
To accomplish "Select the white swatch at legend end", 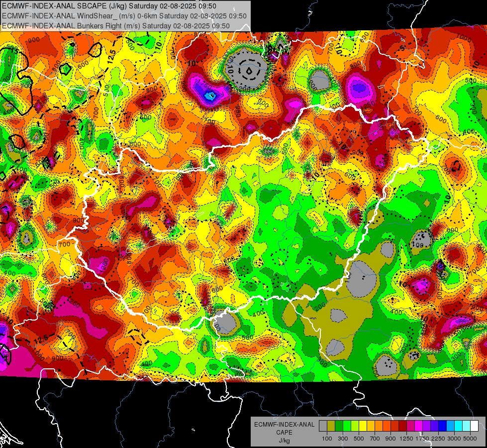I will tap(474, 426).
